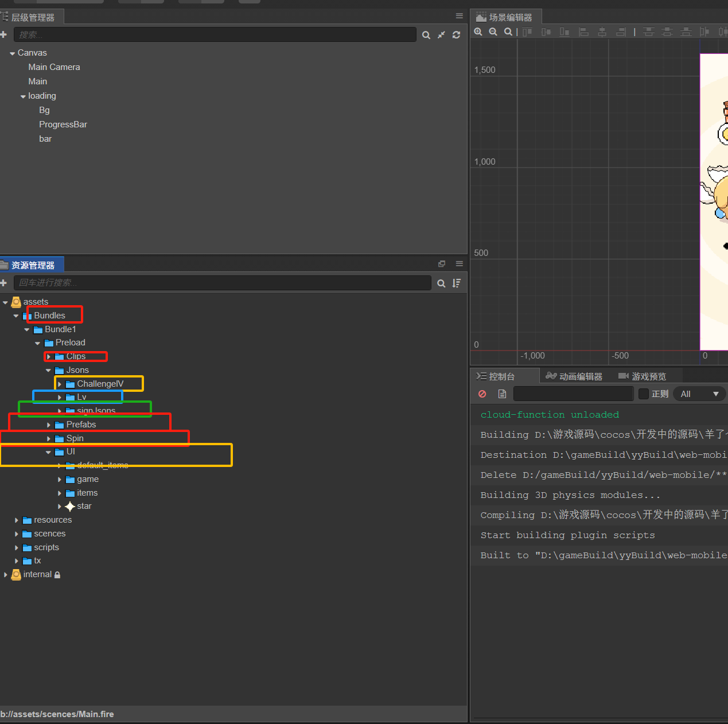Select the Spin folder
Viewport: 728px width, 724px height.
[75, 438]
